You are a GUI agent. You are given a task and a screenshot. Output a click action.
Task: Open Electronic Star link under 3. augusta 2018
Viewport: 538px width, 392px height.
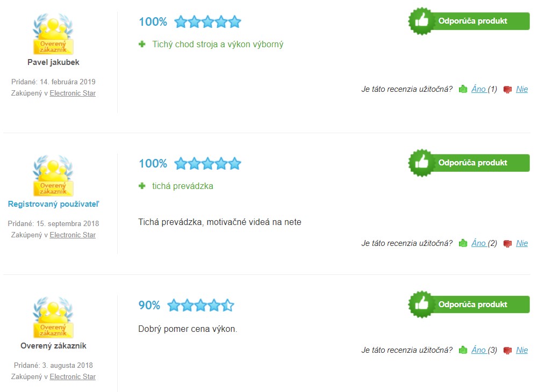click(x=73, y=376)
